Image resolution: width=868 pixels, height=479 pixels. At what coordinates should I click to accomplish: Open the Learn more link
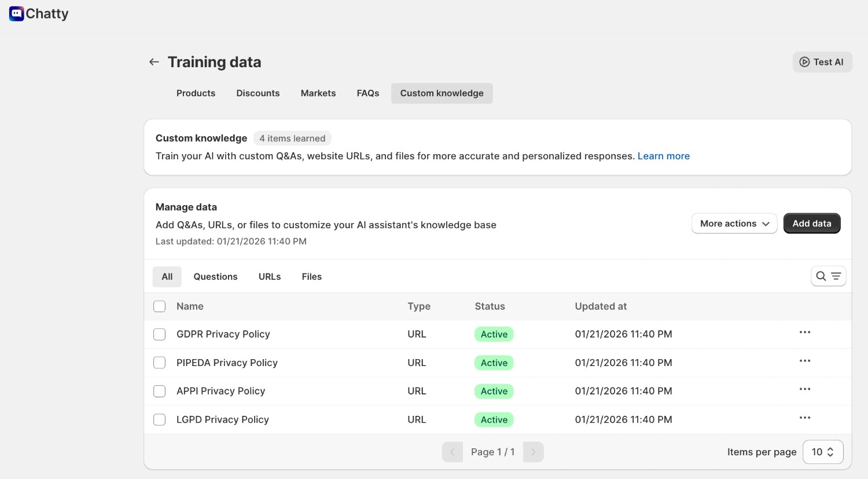click(x=664, y=156)
